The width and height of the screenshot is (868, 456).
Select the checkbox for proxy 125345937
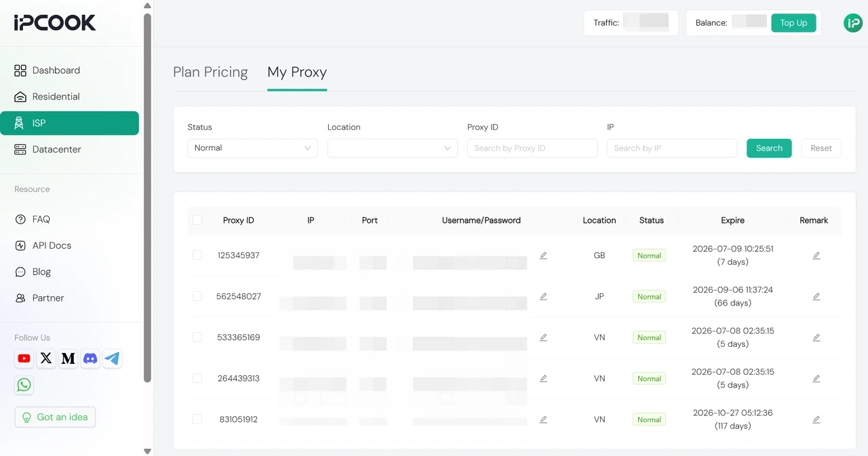coord(197,255)
